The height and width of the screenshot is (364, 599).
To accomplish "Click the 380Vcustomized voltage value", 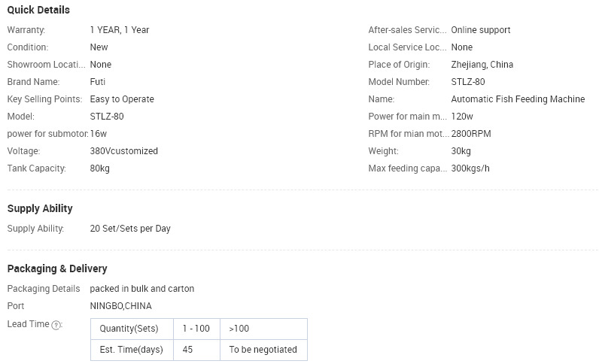I will [123, 151].
